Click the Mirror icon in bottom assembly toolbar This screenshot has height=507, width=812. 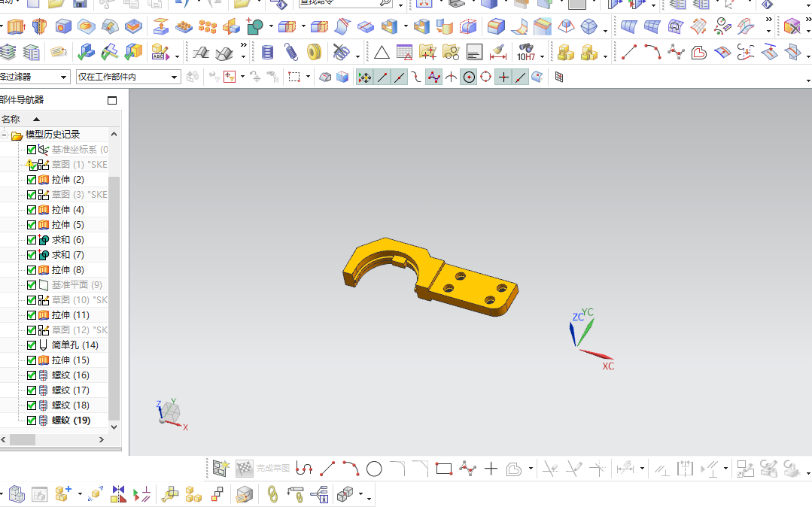click(x=118, y=494)
